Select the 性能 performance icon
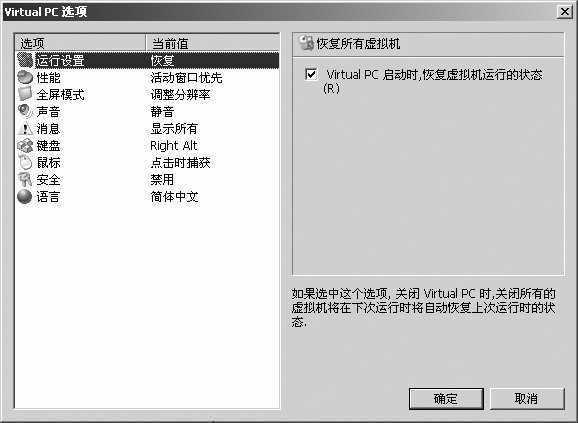 (x=25, y=77)
